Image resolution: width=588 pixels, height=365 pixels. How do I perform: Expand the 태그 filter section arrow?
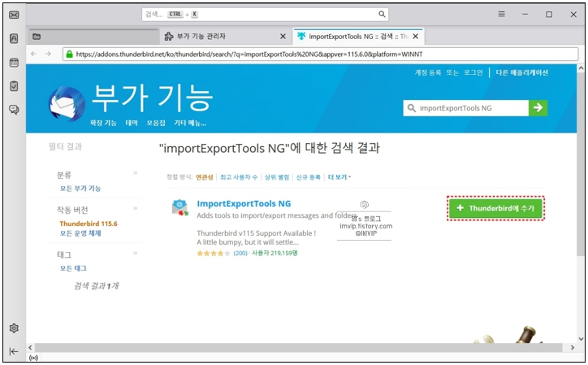click(136, 253)
